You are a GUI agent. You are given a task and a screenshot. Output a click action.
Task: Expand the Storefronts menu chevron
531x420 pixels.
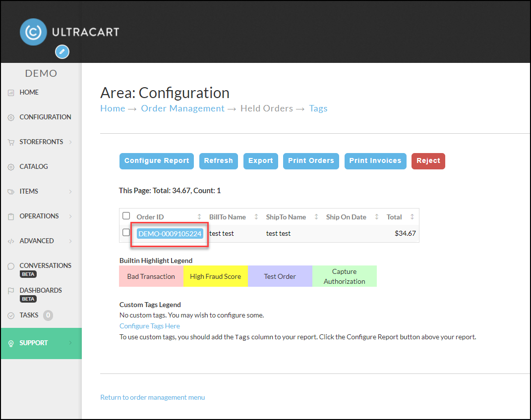pyautogui.click(x=70, y=142)
